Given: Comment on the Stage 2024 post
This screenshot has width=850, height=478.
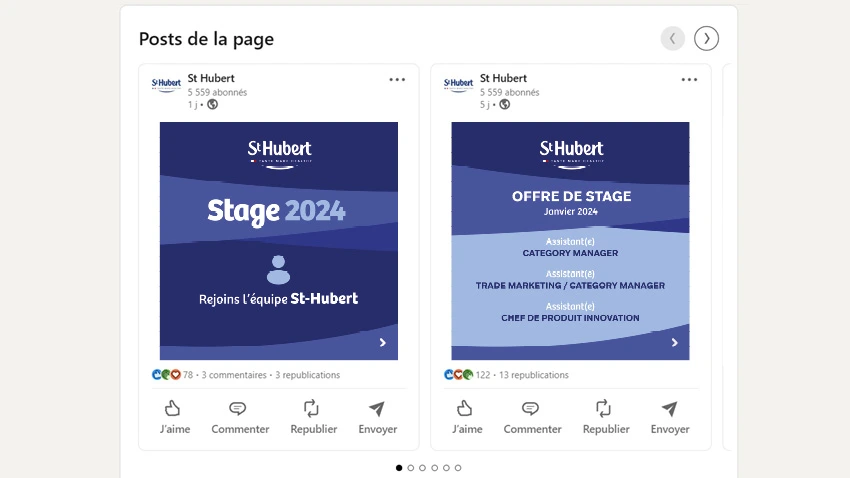Looking at the screenshot, I should (240, 417).
